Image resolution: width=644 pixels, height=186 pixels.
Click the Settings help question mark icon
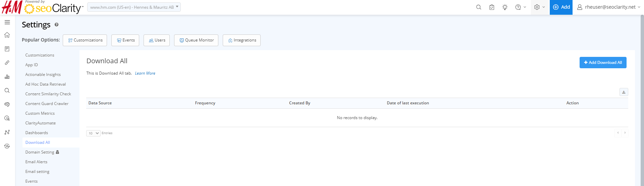(x=56, y=25)
